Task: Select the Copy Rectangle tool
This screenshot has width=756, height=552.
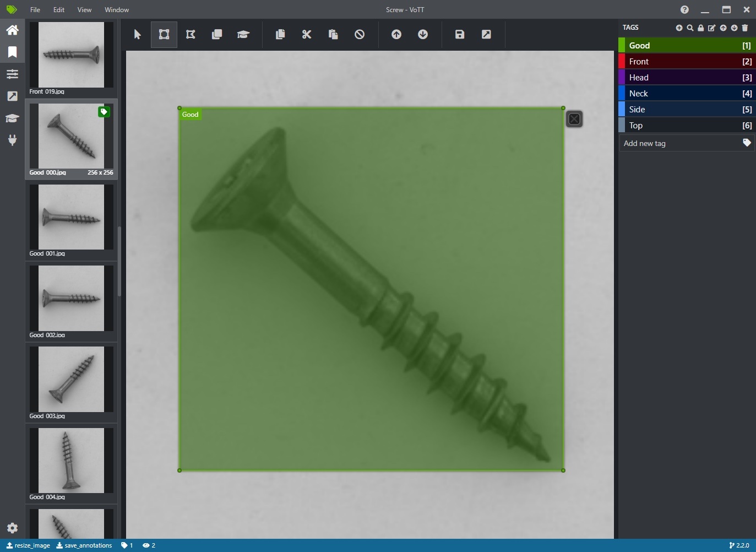Action: pos(217,34)
